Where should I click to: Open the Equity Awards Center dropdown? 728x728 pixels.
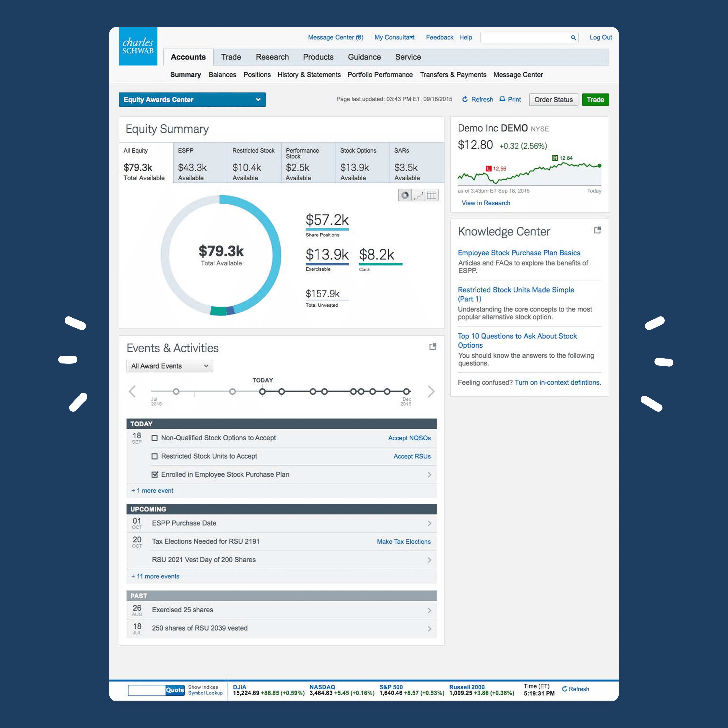[192, 100]
